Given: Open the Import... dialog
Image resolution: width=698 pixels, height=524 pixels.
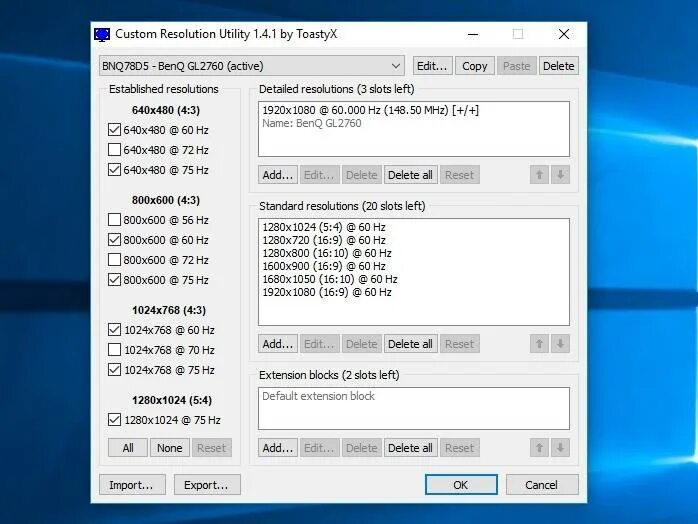Looking at the screenshot, I should click(x=132, y=485).
